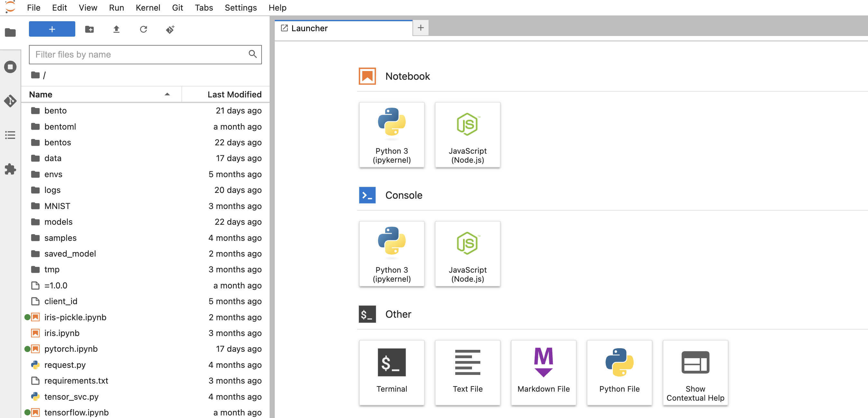Create a new Markdown File

[543, 372]
